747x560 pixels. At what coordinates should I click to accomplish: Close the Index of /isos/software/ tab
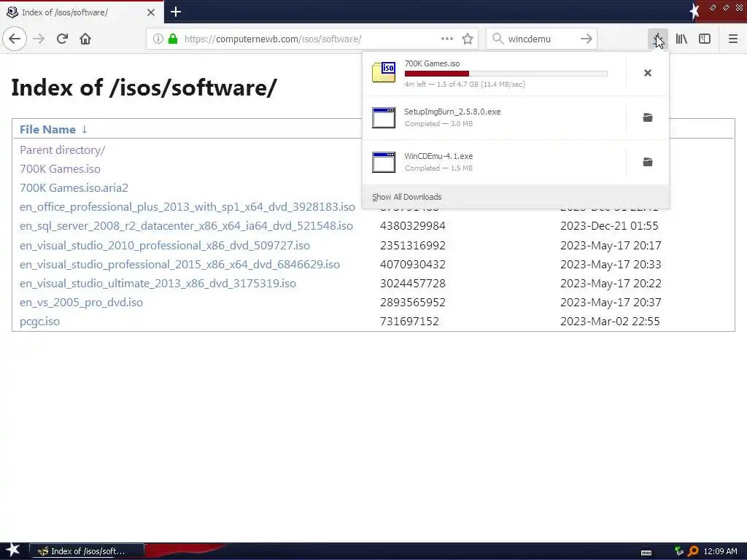150,12
